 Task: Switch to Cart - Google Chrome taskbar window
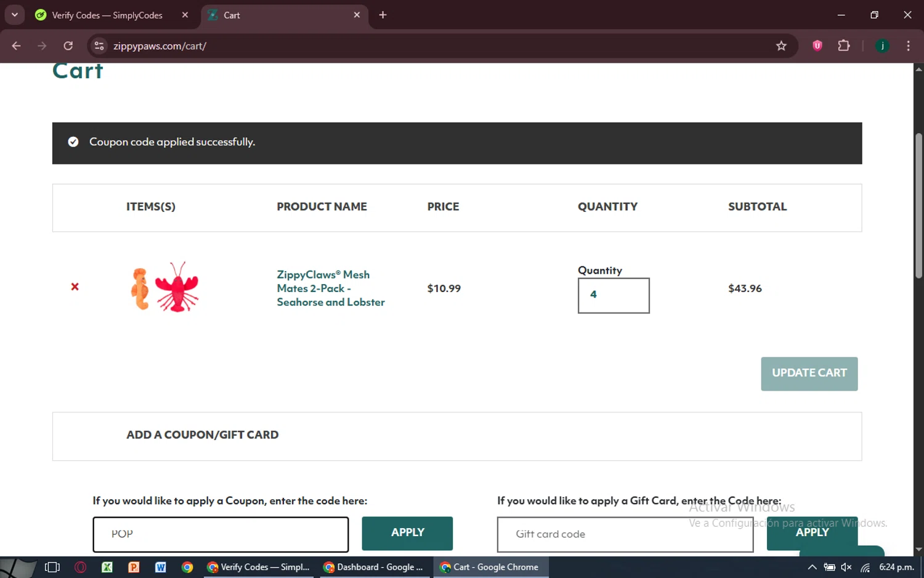(491, 567)
